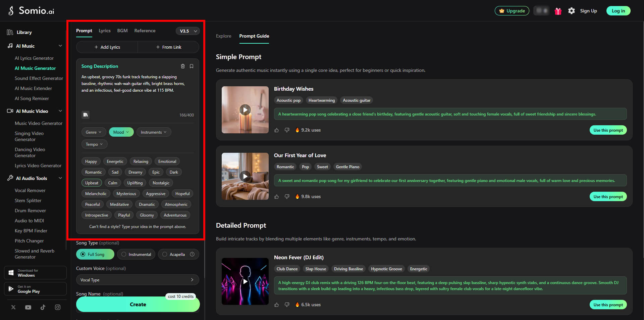This screenshot has width=644, height=320.
Task: Select the Full Song radio option
Action: tap(95, 254)
